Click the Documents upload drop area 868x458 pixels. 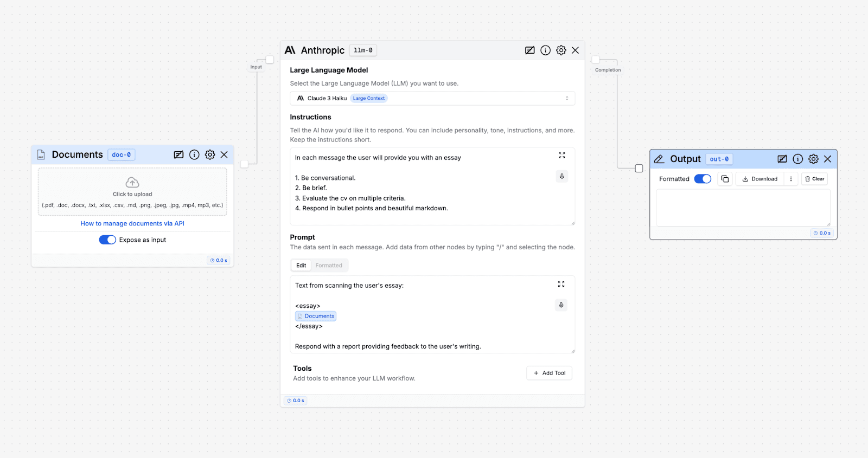[132, 192]
